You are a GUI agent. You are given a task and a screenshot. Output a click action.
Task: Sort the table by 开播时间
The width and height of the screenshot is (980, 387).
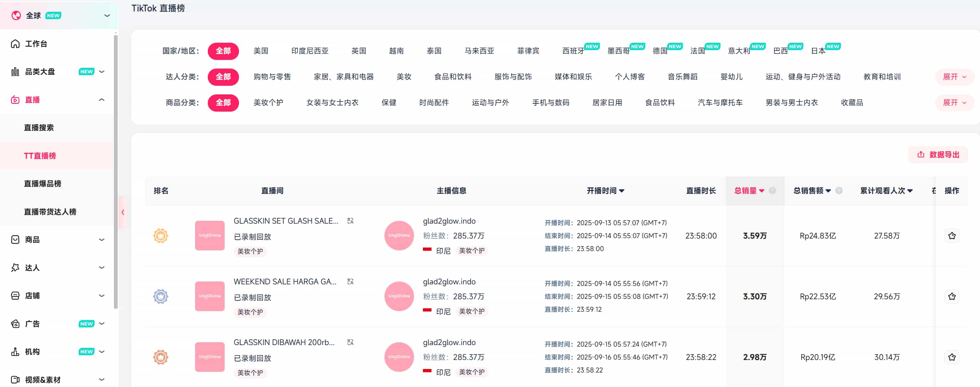point(605,191)
